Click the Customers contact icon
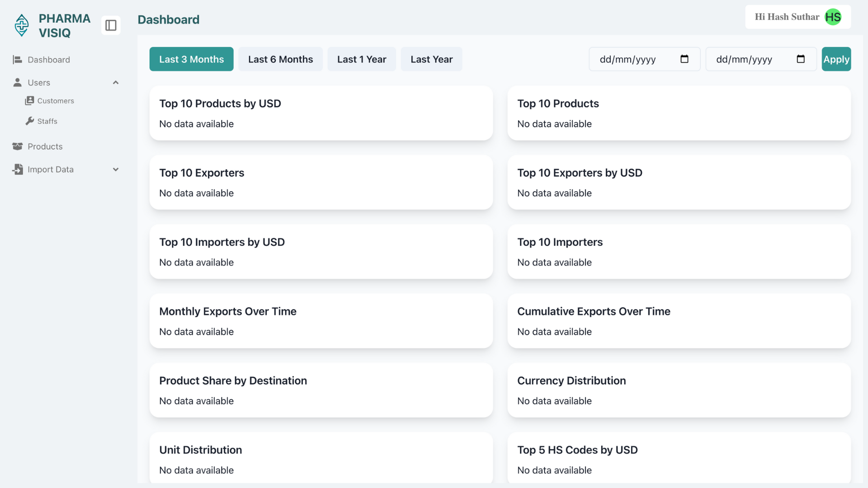The width and height of the screenshot is (868, 488). [x=29, y=100]
